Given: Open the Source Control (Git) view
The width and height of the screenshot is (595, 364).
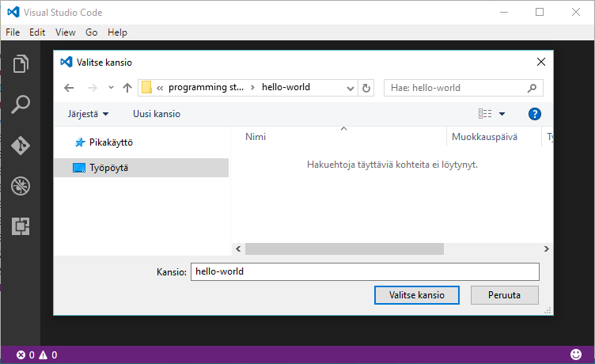Looking at the screenshot, I should (x=21, y=146).
